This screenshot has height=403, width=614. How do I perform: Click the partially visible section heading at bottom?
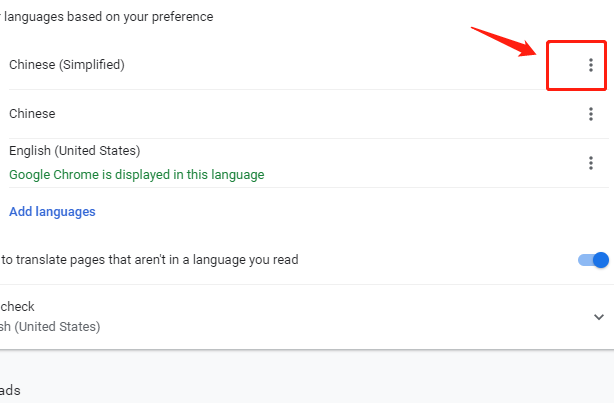click(10, 391)
